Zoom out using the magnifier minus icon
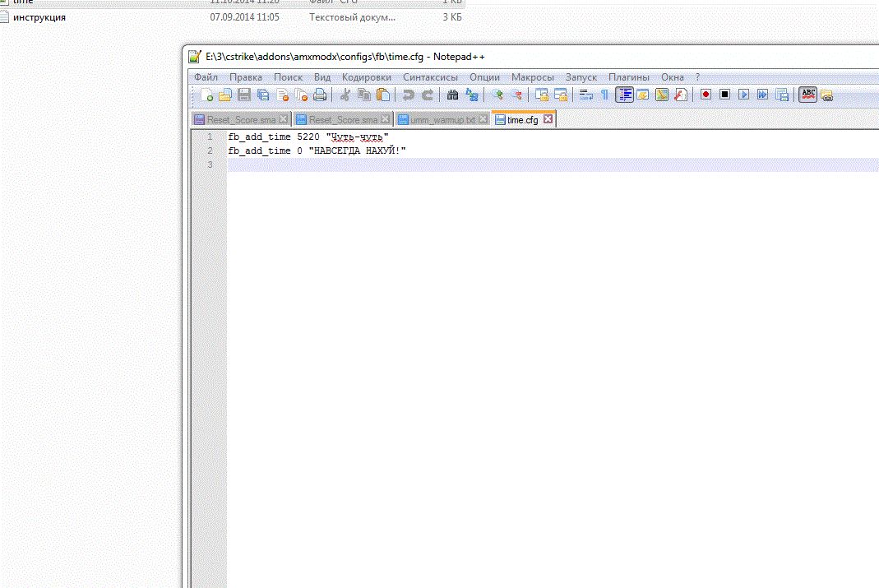Image resolution: width=879 pixels, height=588 pixels. point(516,95)
